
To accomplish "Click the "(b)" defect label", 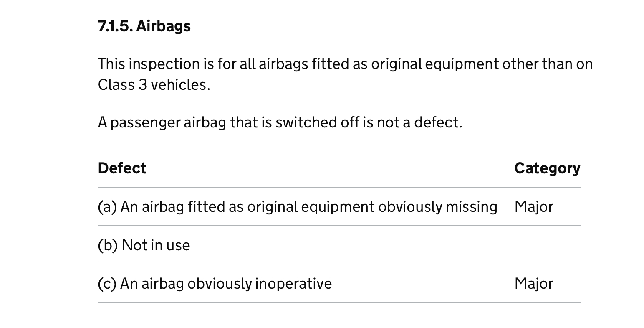I will point(108,245).
